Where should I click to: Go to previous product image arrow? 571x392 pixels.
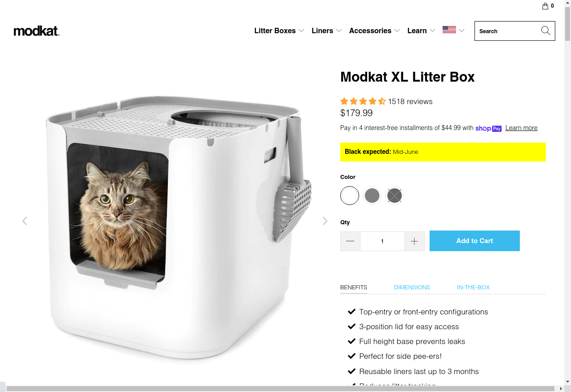[x=25, y=221]
